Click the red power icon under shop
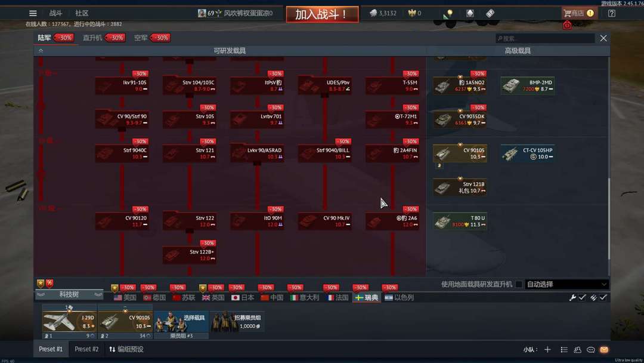644x363 pixels. pos(567,25)
